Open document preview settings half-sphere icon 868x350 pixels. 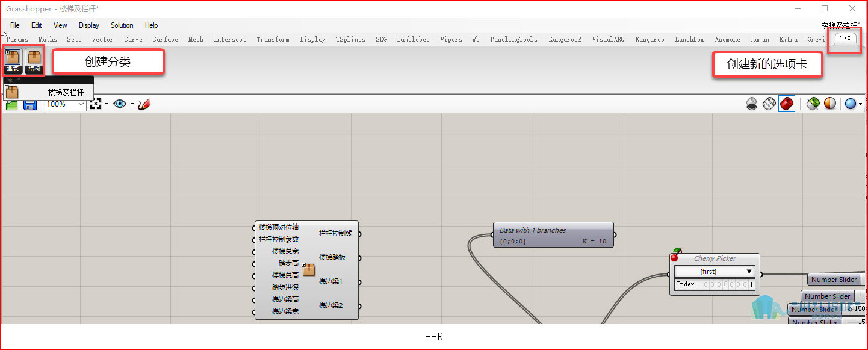830,104
